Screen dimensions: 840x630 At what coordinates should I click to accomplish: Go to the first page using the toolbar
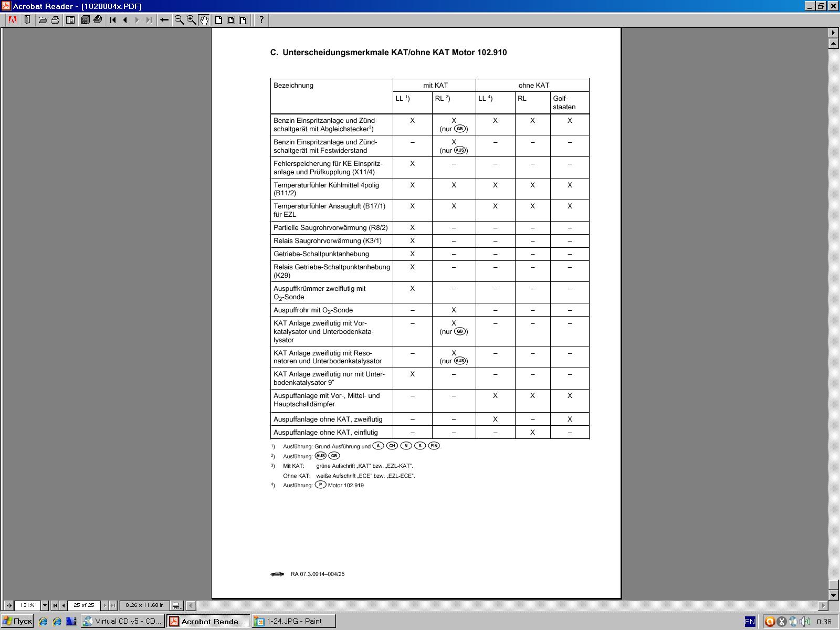113,20
